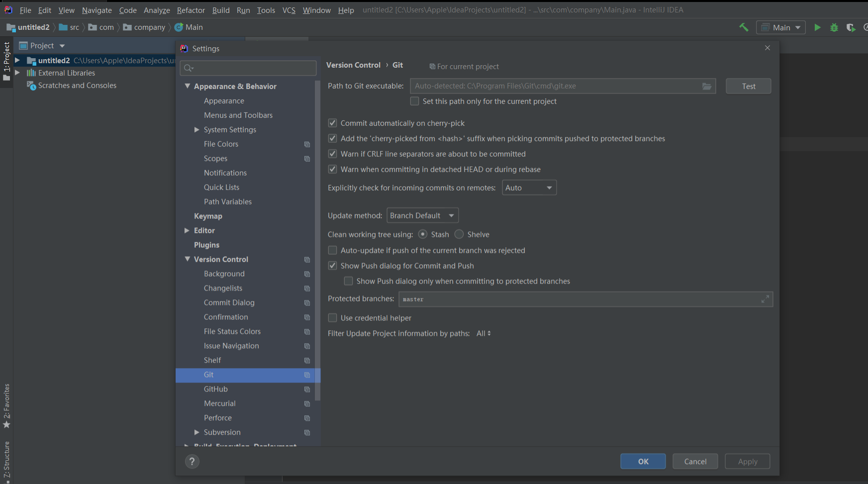Click the project-level icon beside Background
Image resolution: width=868 pixels, height=484 pixels.
(x=307, y=274)
